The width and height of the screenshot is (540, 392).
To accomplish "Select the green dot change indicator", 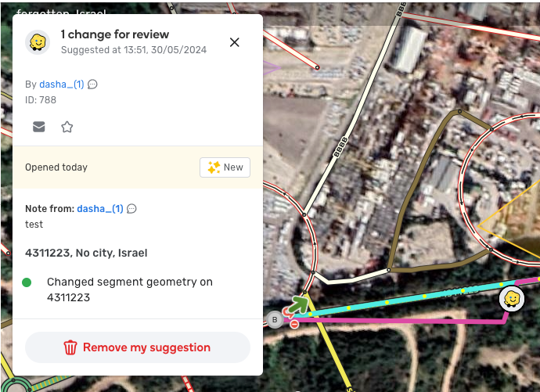I will [x=27, y=282].
